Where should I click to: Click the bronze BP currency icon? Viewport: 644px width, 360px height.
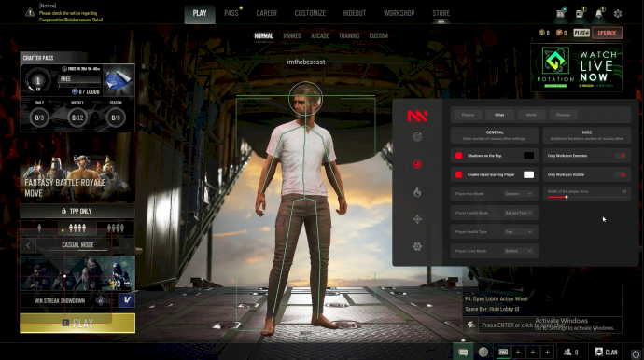point(559,33)
